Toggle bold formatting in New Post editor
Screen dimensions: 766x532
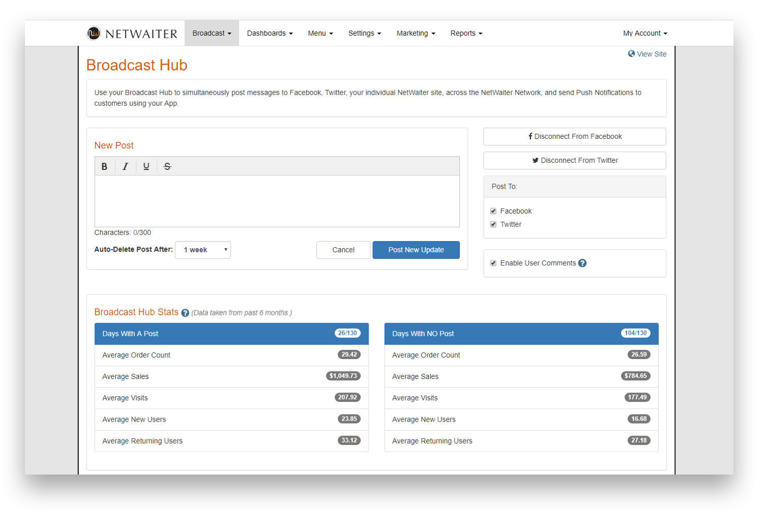(x=104, y=166)
